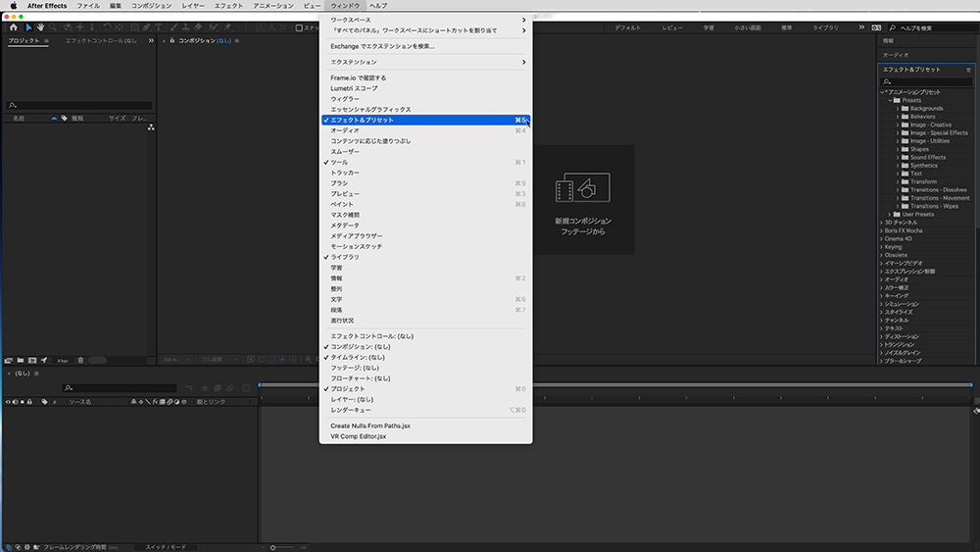Select the Hand tool
The width and height of the screenshot is (980, 552).
41,27
